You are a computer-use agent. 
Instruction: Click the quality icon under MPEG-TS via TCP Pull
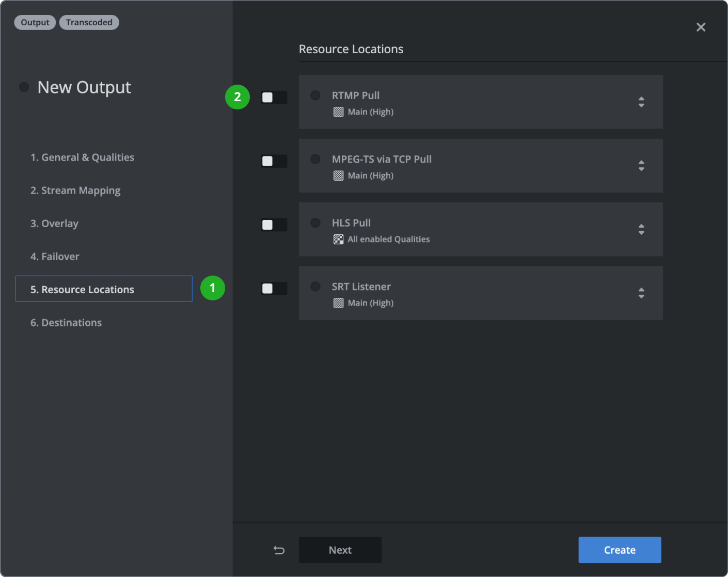click(x=338, y=176)
